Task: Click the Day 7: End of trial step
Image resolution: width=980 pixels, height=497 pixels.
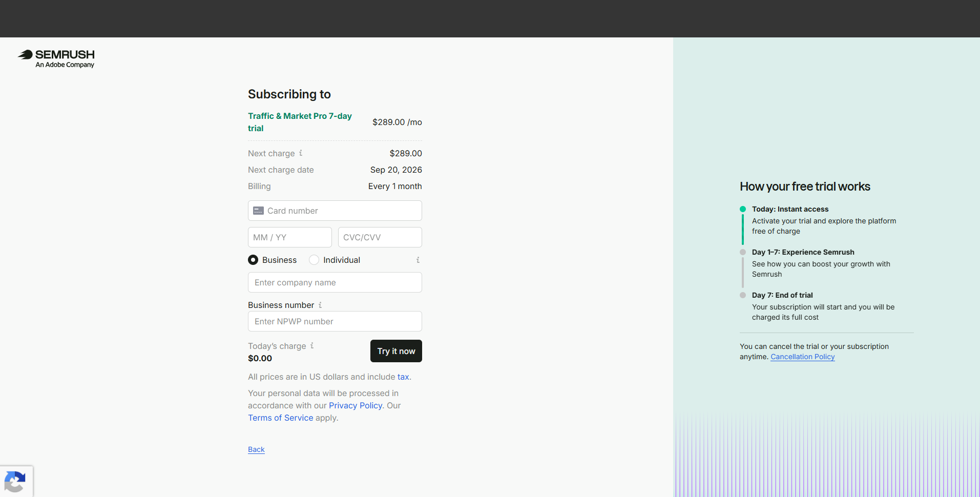Action: point(782,295)
